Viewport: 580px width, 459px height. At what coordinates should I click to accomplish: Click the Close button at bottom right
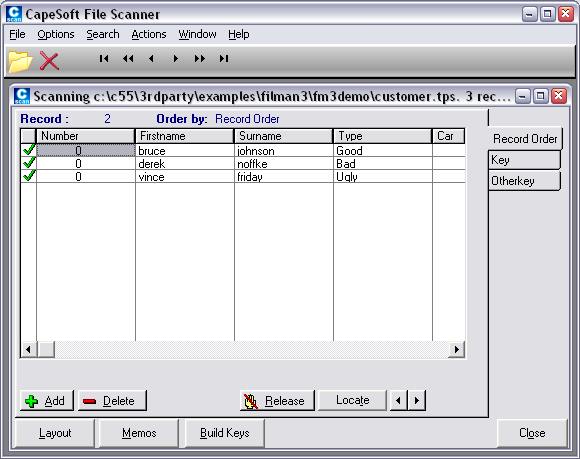click(532, 433)
